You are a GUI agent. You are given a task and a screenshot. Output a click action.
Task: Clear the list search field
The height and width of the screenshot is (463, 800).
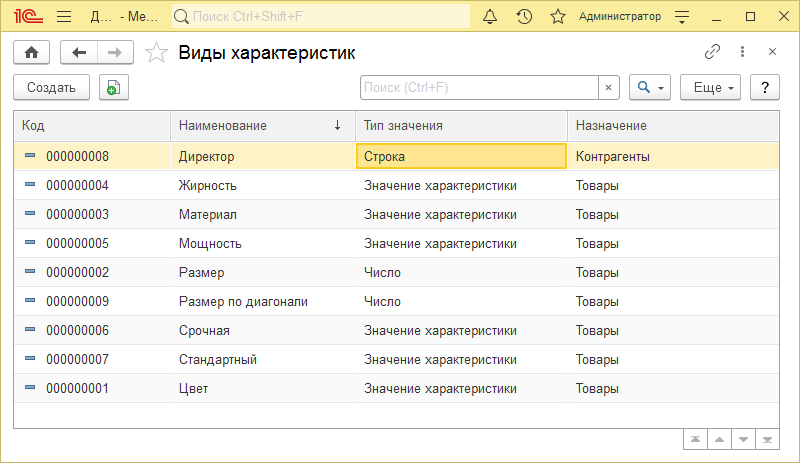(x=608, y=87)
